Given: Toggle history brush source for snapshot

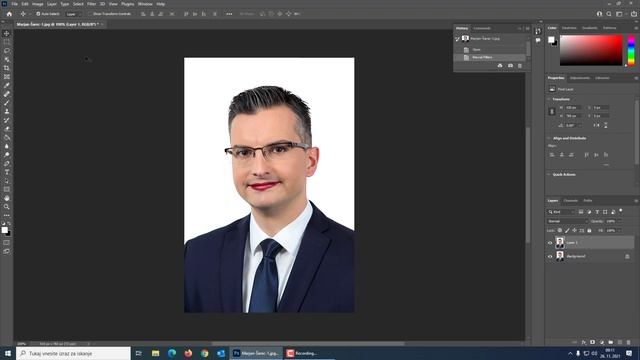Looking at the screenshot, I should 457,39.
